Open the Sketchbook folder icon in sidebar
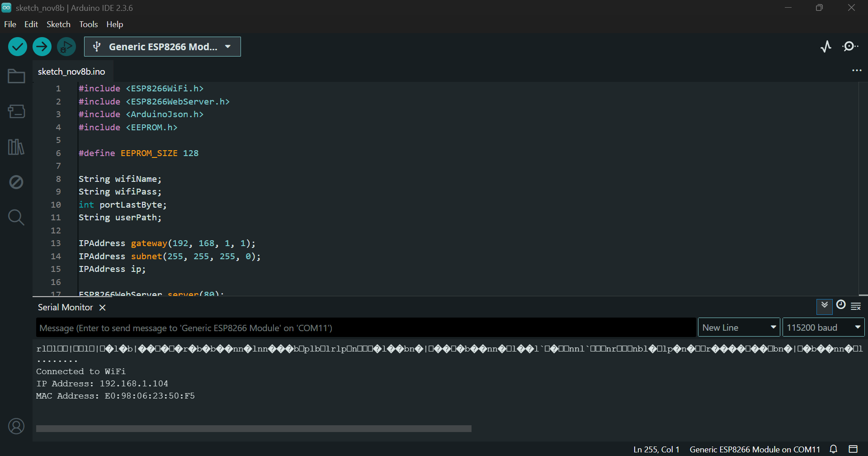Viewport: 868px width, 456px height. point(16,76)
